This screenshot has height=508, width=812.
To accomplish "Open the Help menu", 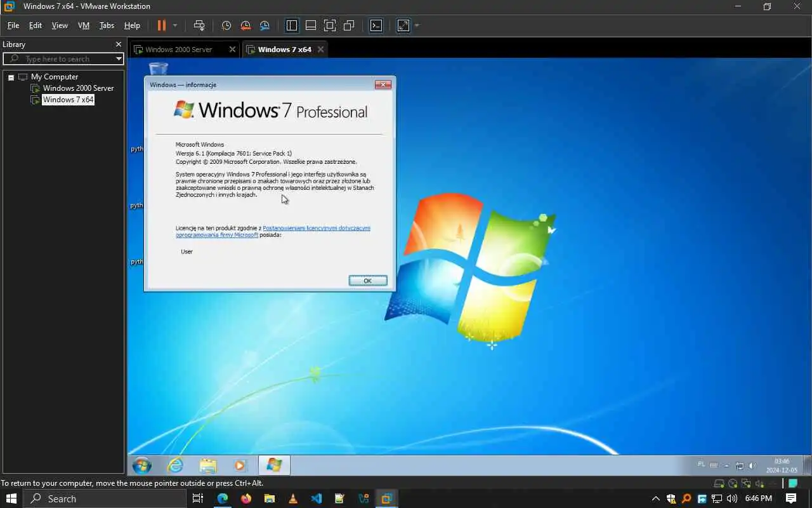I will tap(132, 25).
